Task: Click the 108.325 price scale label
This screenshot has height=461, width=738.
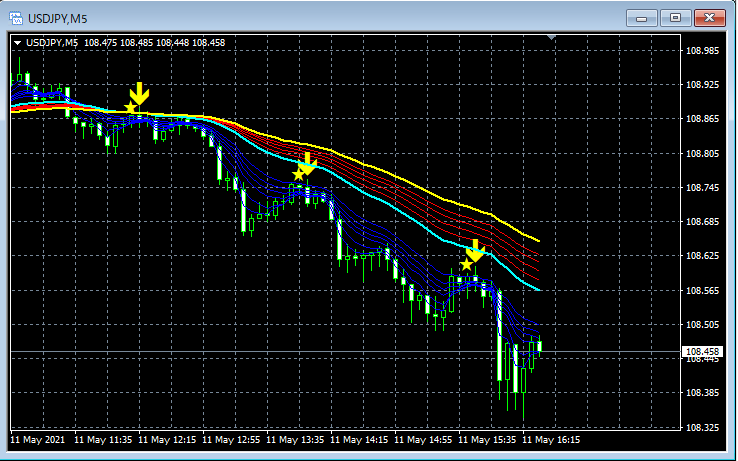Action: click(x=702, y=427)
